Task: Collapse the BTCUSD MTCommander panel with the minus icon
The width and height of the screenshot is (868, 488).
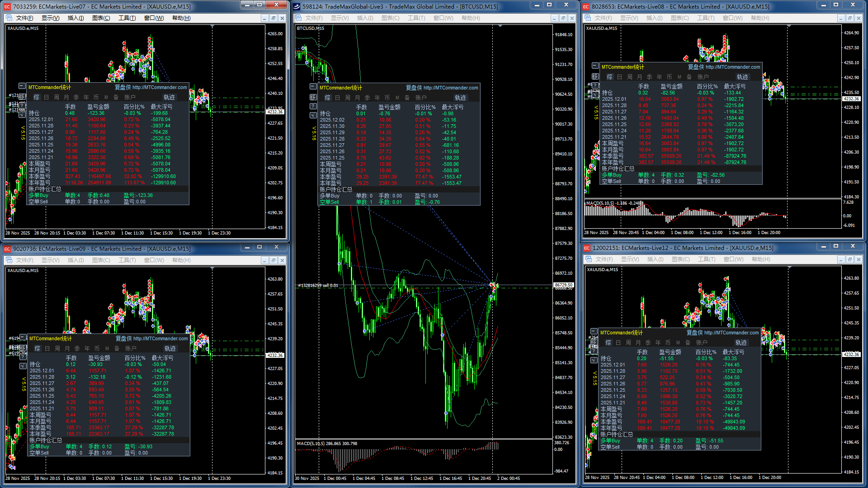Action: [x=313, y=86]
